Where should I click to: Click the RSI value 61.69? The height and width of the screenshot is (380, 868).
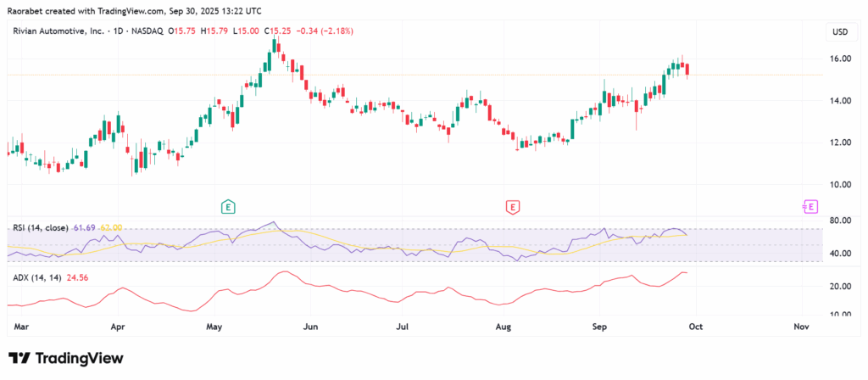pyautogui.click(x=84, y=227)
